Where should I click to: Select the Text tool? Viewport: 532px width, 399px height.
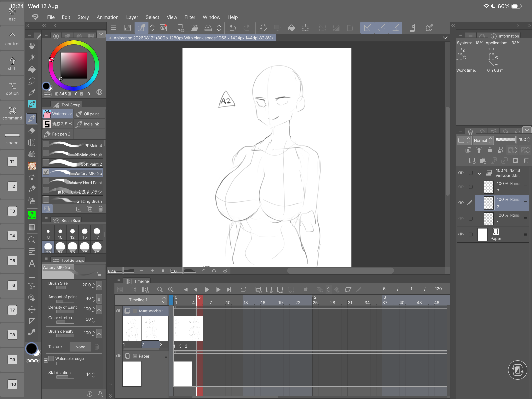tap(32, 263)
